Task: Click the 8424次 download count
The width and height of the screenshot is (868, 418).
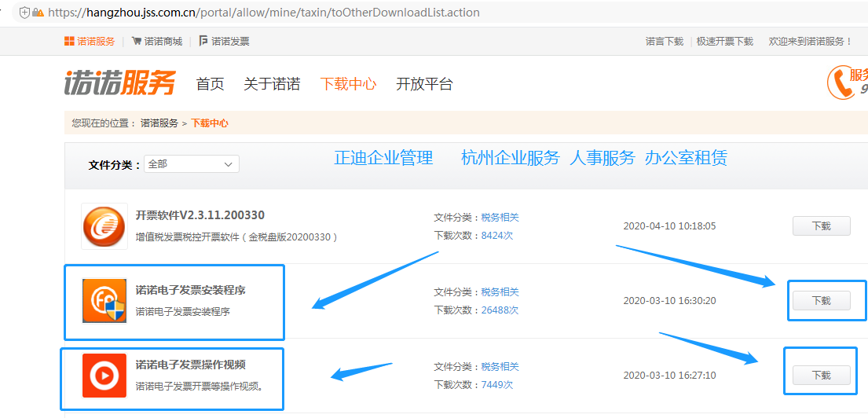Action: [497, 235]
